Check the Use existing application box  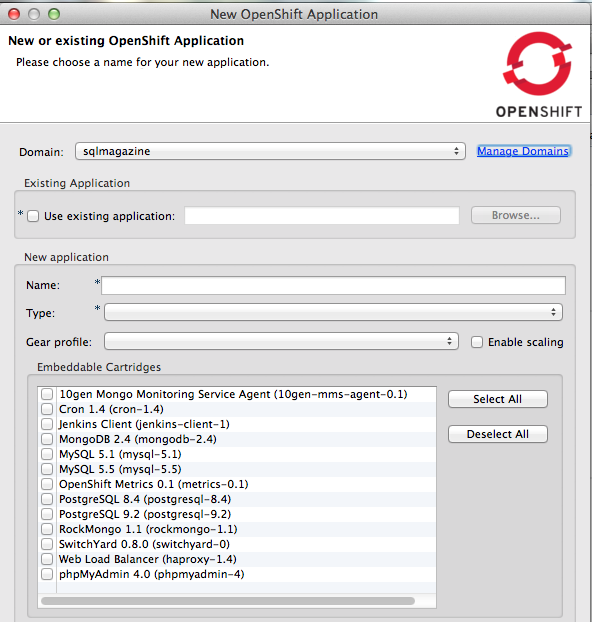coord(33,216)
